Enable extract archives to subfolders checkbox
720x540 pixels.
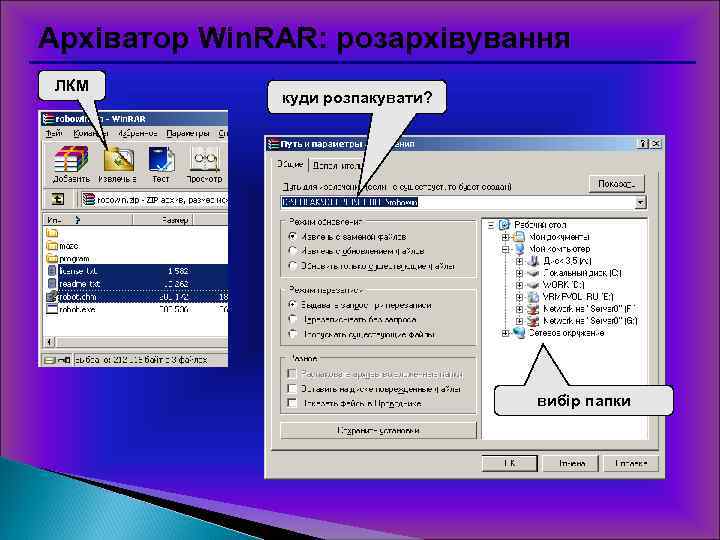click(292, 374)
